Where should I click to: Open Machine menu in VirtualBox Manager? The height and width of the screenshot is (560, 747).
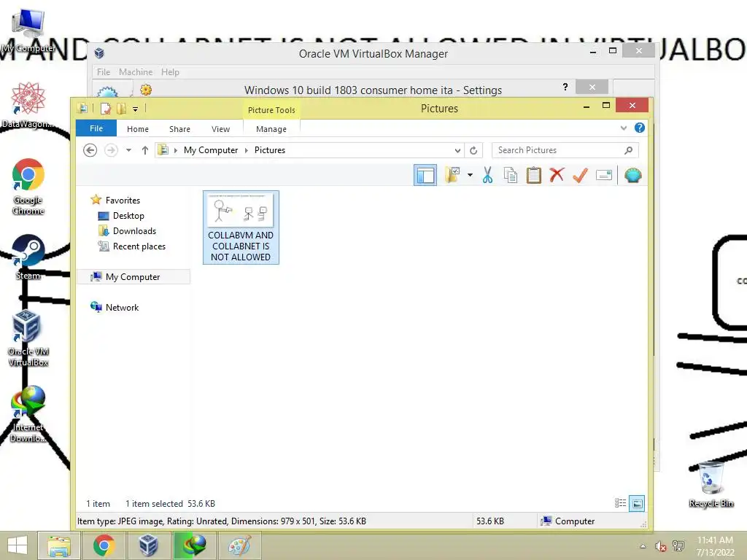point(136,72)
